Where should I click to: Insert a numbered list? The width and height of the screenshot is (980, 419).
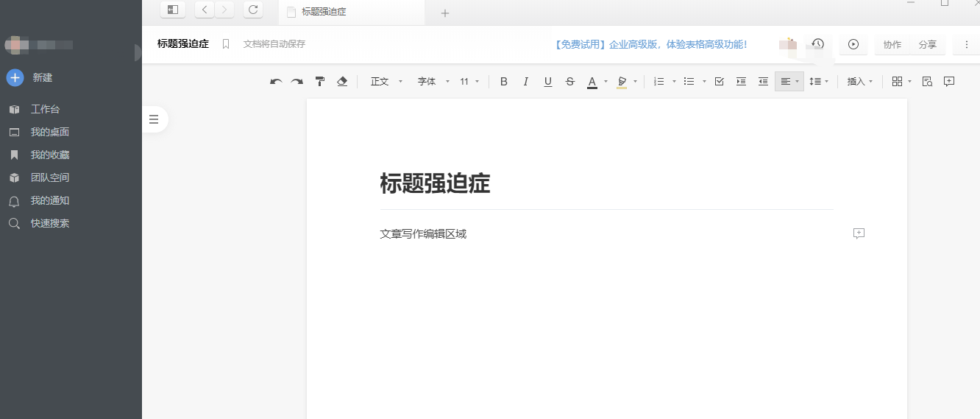pyautogui.click(x=659, y=82)
